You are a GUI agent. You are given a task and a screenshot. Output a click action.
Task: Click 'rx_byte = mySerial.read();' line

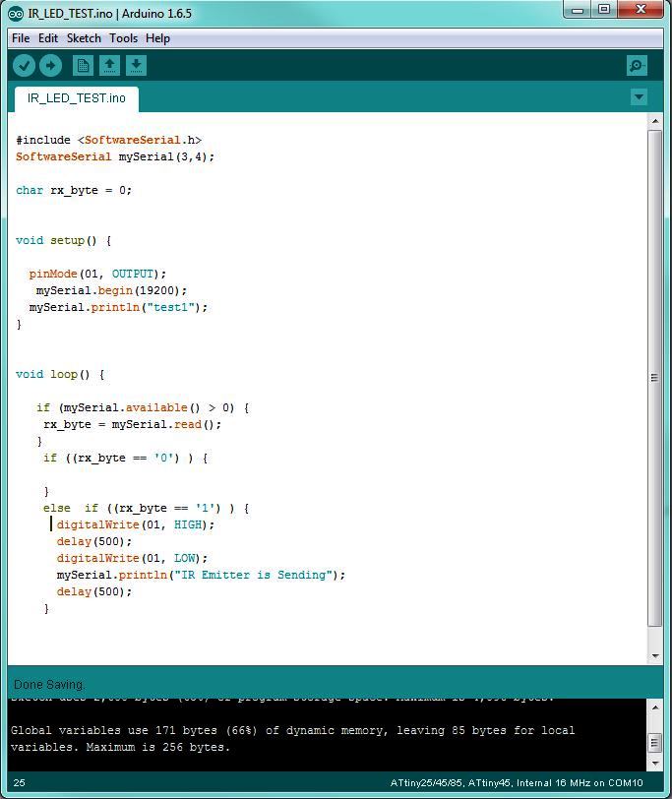133,424
